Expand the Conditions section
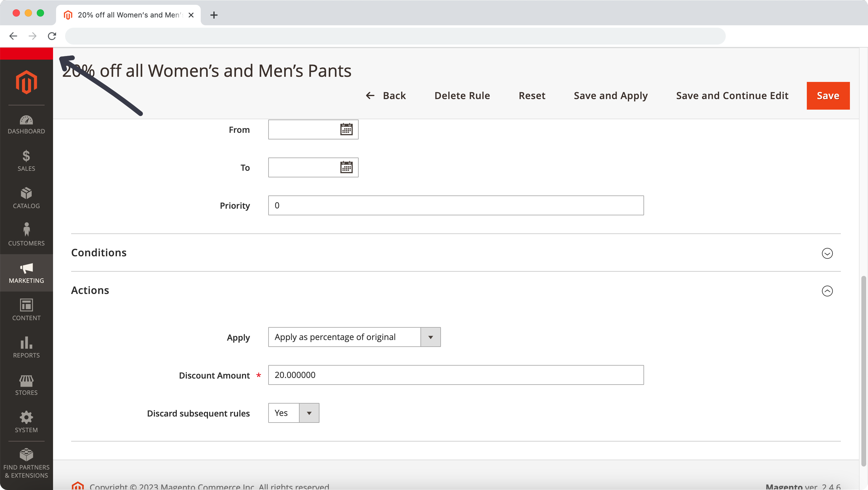This screenshot has width=868, height=490. [x=827, y=253]
